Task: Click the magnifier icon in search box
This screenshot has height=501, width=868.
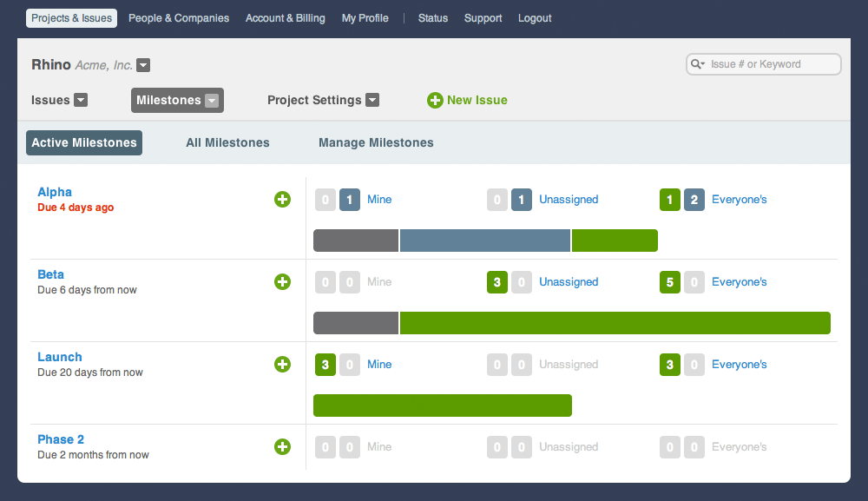Action: (698, 64)
